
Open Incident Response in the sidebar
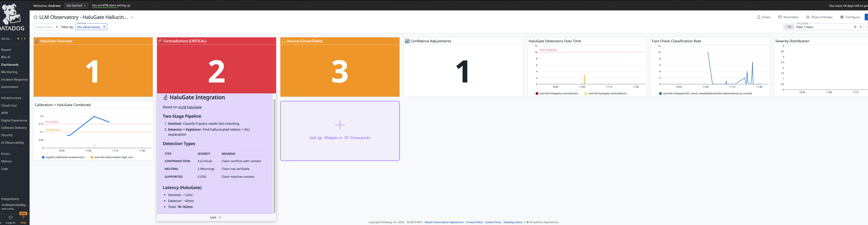point(14,79)
